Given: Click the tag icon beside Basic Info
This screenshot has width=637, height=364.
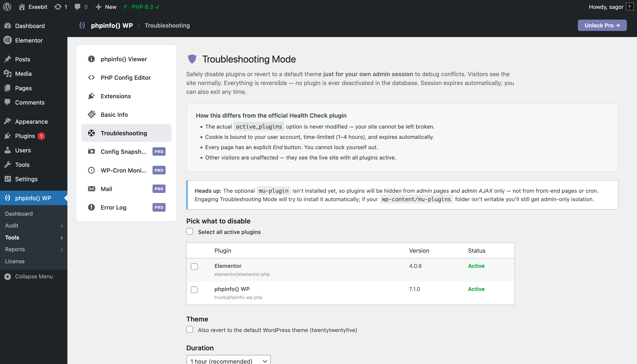Looking at the screenshot, I should [91, 114].
